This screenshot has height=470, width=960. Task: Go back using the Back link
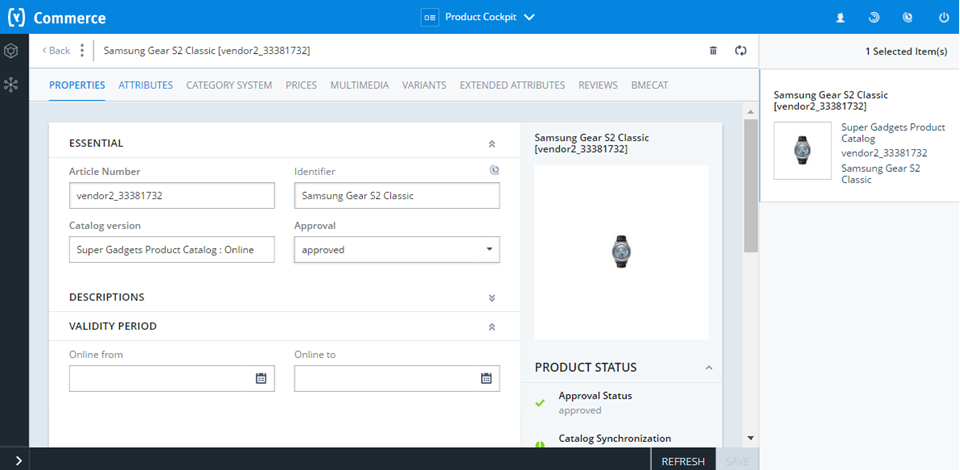pyautogui.click(x=56, y=50)
